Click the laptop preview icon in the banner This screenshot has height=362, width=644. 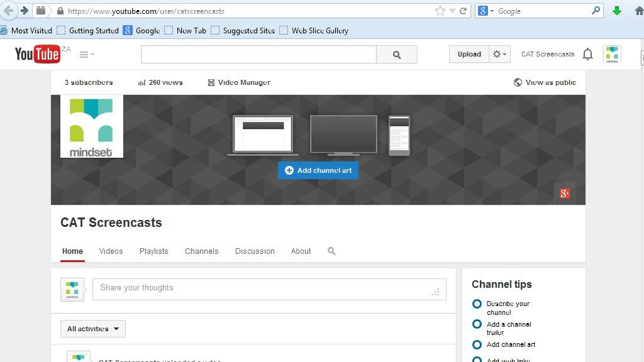(263, 136)
